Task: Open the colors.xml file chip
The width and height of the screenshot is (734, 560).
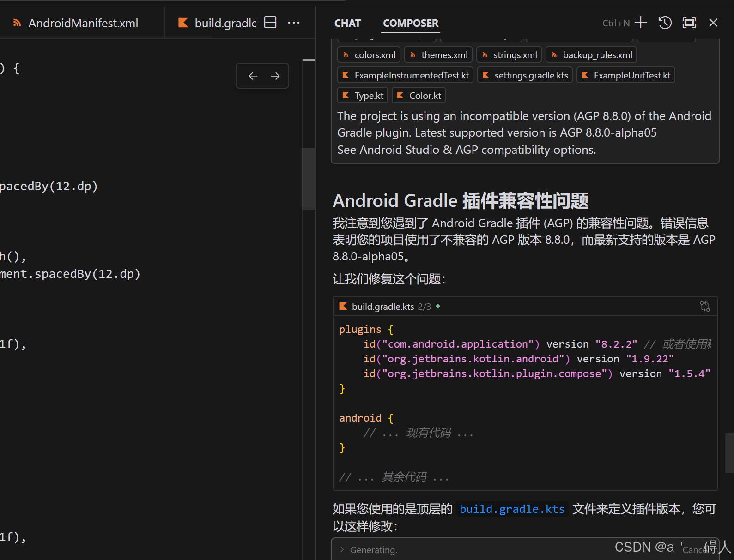Action: click(x=369, y=55)
